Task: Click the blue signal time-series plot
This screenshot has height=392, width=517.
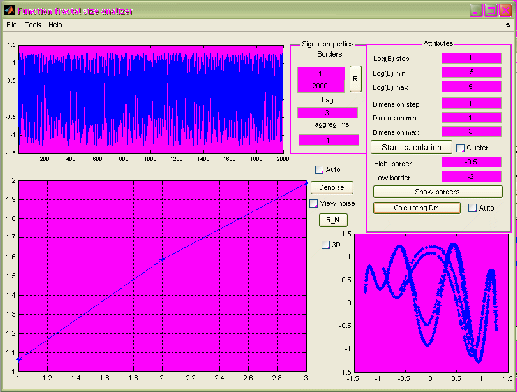Action: tap(151, 99)
